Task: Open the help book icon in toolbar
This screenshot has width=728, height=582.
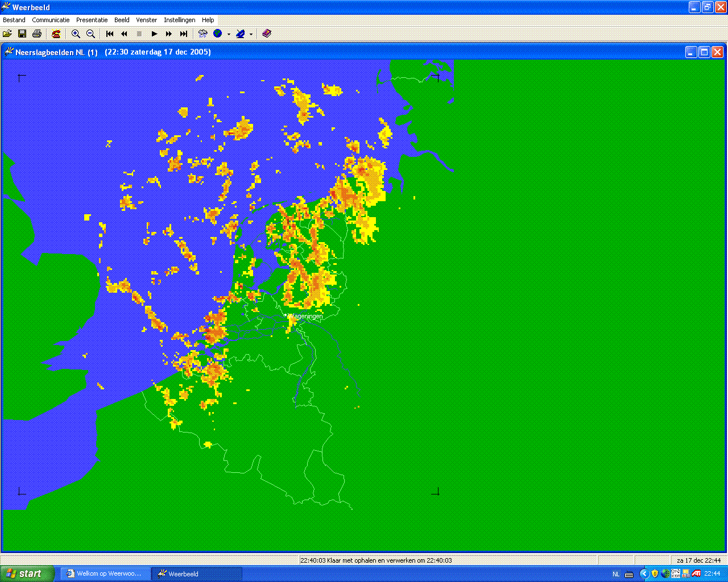Action: point(267,34)
